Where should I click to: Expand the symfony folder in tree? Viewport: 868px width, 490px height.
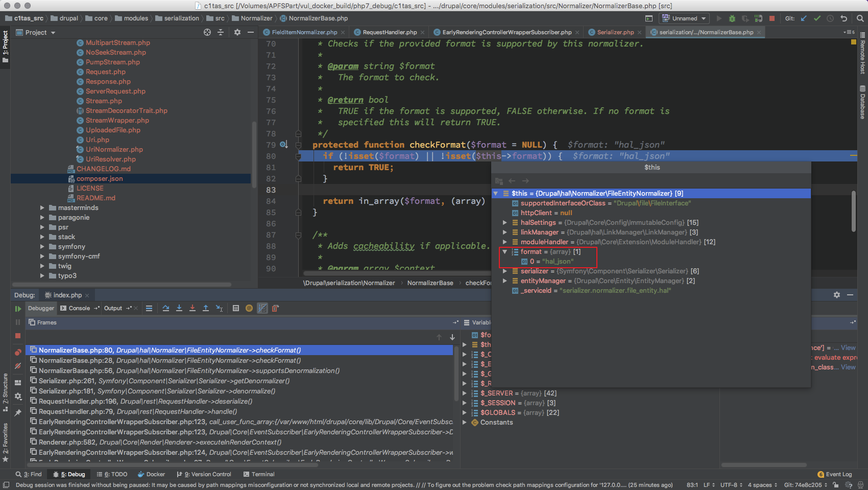(42, 247)
